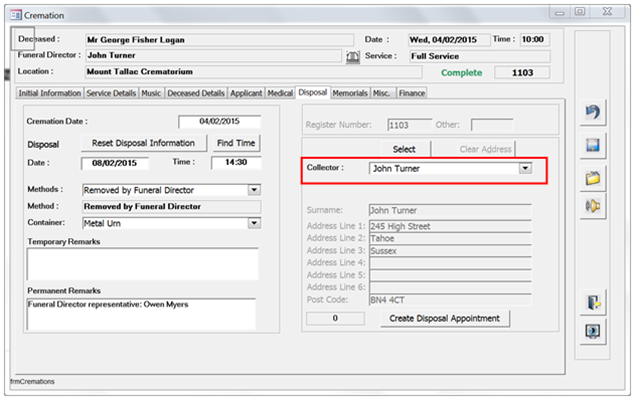The width and height of the screenshot is (633, 398).
Task: Click the Cremation Date field
Action: [x=220, y=121]
